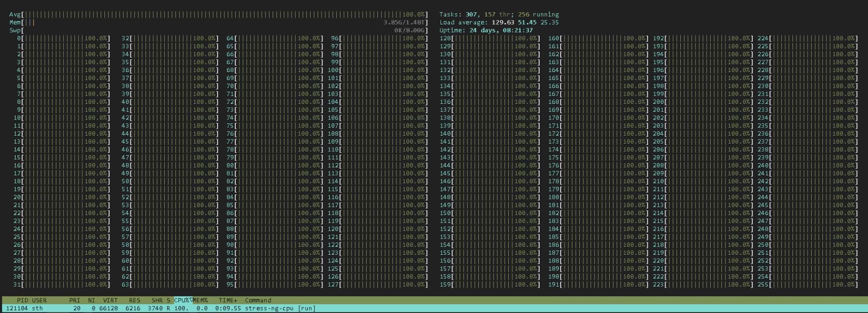Sort process list by USER column
Screen dimensions: 868x313
[39, 300]
